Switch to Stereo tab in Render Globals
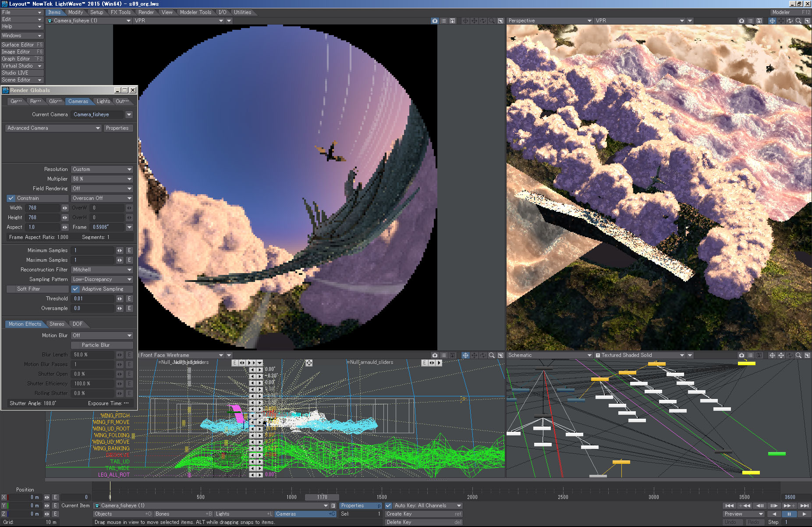The image size is (812, 527). [x=57, y=324]
